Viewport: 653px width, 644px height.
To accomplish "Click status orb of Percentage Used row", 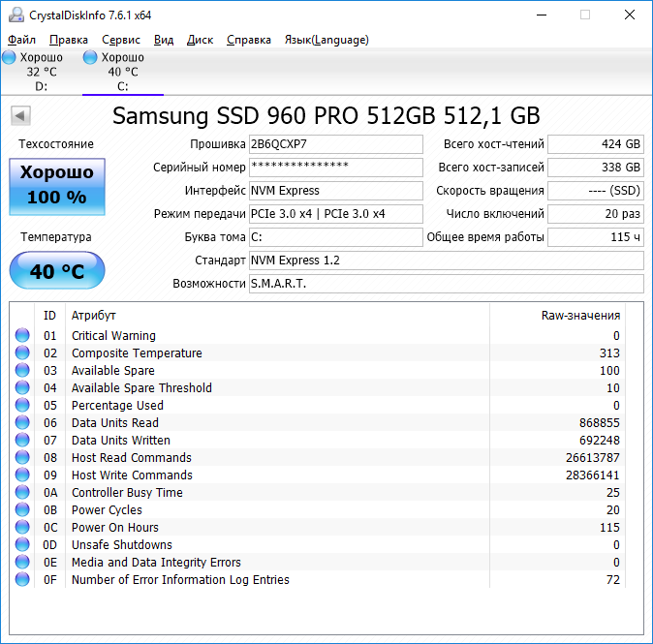I will coord(22,405).
